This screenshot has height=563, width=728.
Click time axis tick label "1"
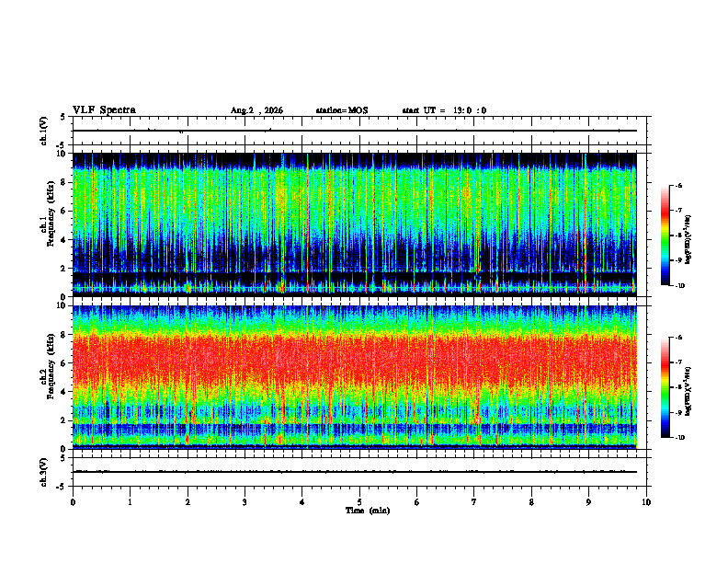pyautogui.click(x=130, y=502)
